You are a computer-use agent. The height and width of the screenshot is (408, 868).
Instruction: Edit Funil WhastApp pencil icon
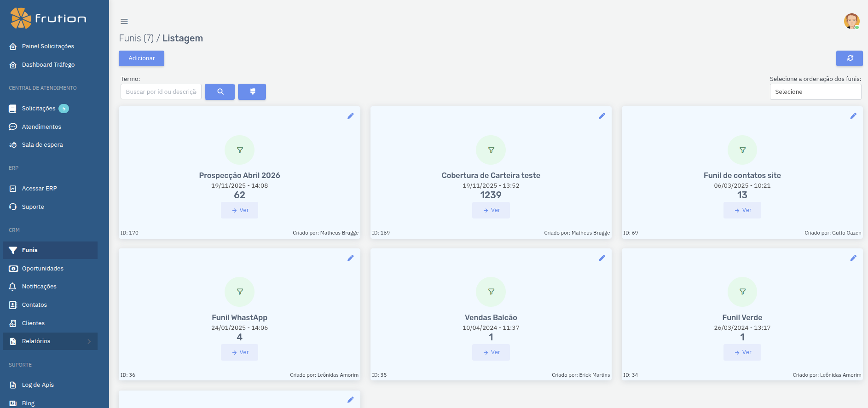[x=351, y=258]
